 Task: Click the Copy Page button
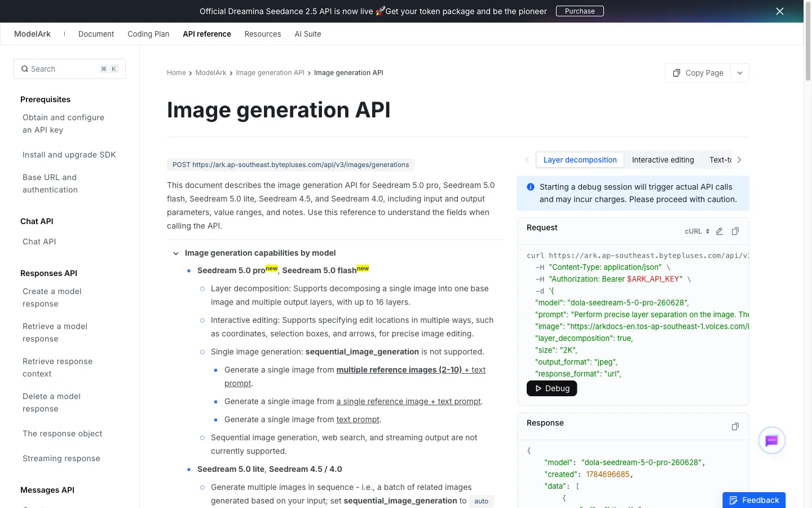(698, 73)
